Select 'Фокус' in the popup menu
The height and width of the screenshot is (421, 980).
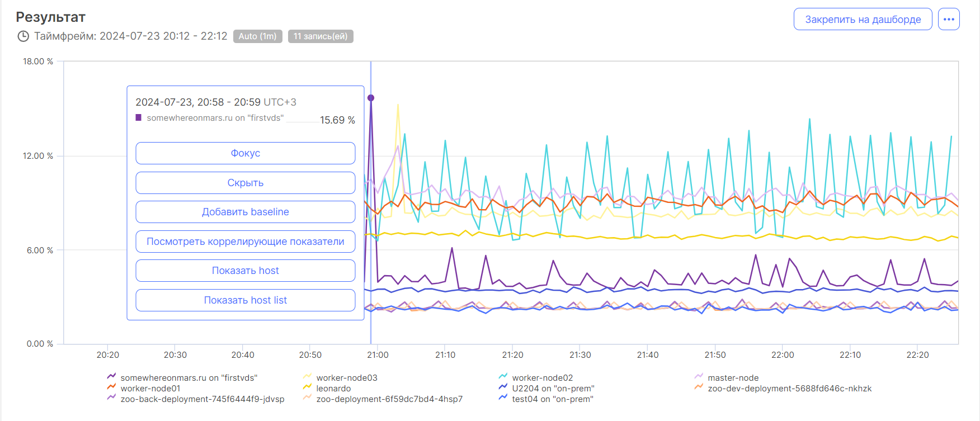pyautogui.click(x=245, y=153)
